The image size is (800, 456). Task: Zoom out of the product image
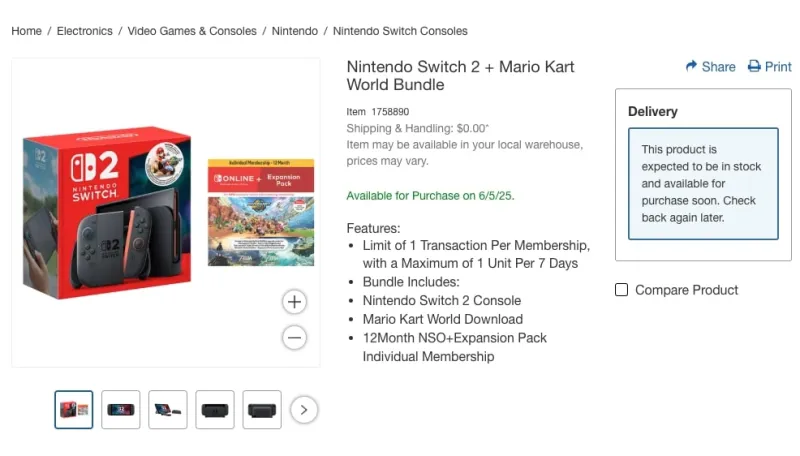pyautogui.click(x=294, y=338)
